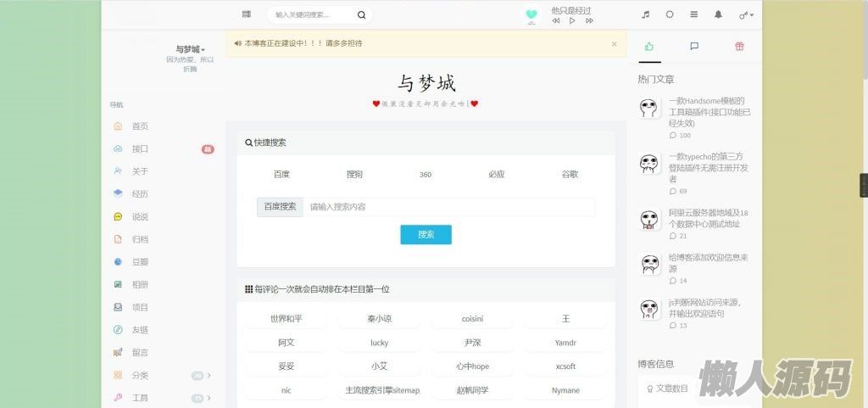Dismiss the blog construction notice
868x408 pixels.
[614, 44]
